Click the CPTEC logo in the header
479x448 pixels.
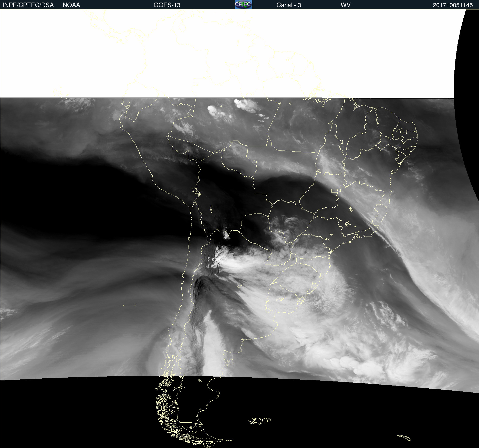coord(243,5)
